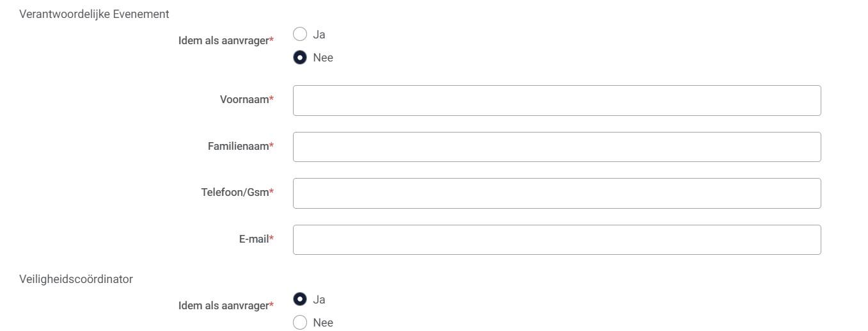Click the Ja text label under Verantwoordelijke Evenement

pos(319,35)
